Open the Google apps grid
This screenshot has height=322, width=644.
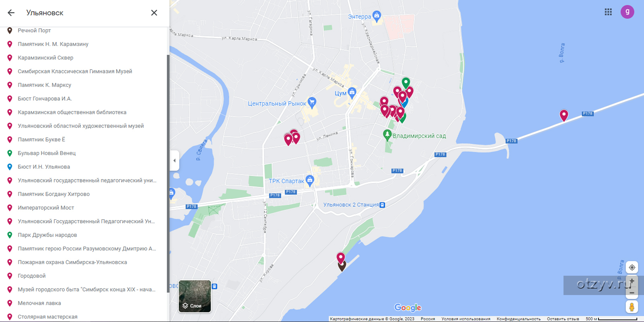click(608, 12)
